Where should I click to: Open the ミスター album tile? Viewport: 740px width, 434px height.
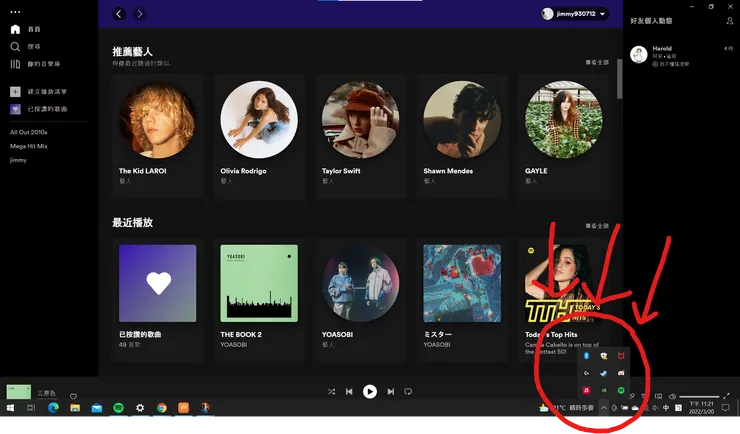(462, 300)
